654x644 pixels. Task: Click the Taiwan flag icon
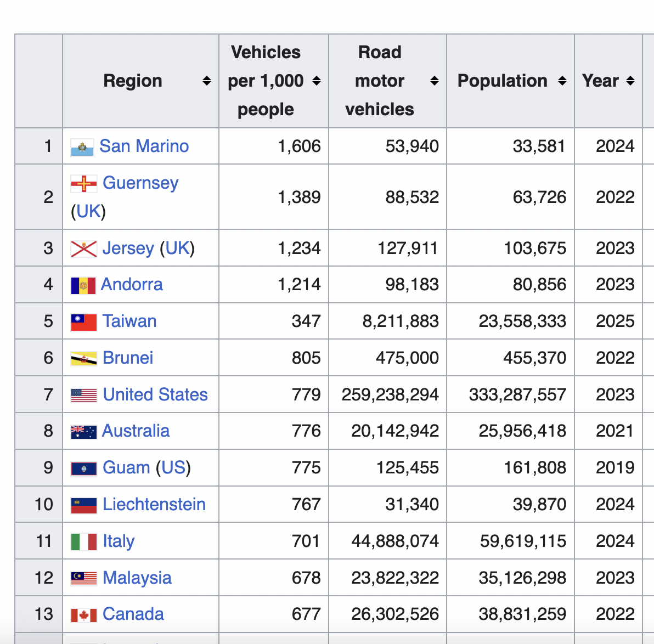coord(83,322)
